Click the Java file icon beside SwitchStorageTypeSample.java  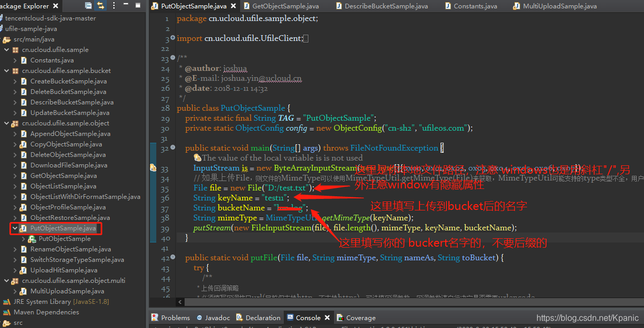(24, 260)
